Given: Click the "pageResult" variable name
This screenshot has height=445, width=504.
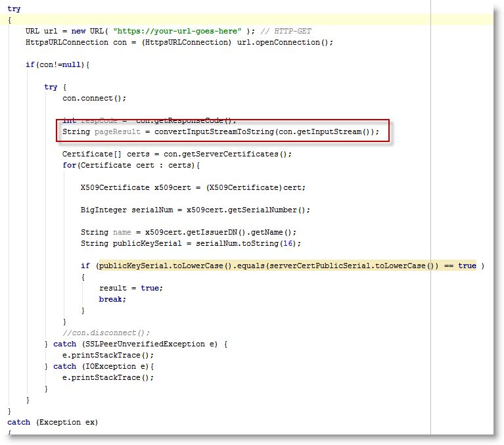Looking at the screenshot, I should click(x=118, y=132).
